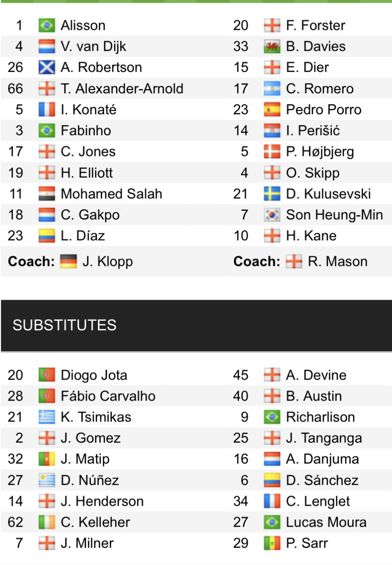This screenshot has height=565, width=392.
Task: Click the Ireland flag beside C. Kelleher
Action: pos(46,522)
